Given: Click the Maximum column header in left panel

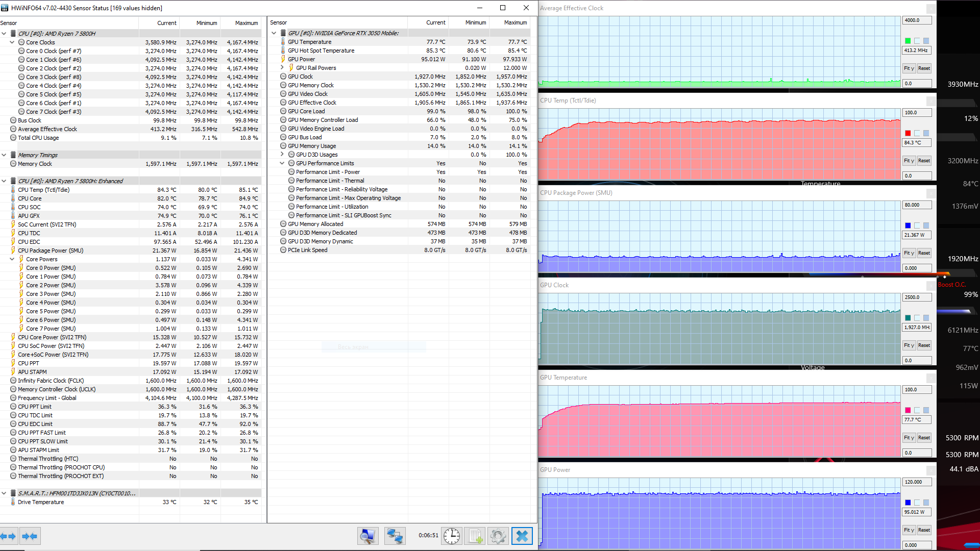Looking at the screenshot, I should click(246, 23).
